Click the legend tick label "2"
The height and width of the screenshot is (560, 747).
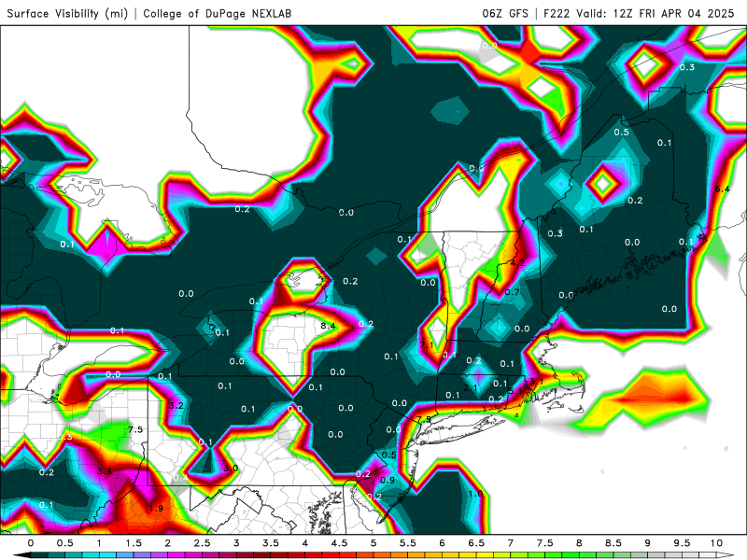tap(168, 543)
